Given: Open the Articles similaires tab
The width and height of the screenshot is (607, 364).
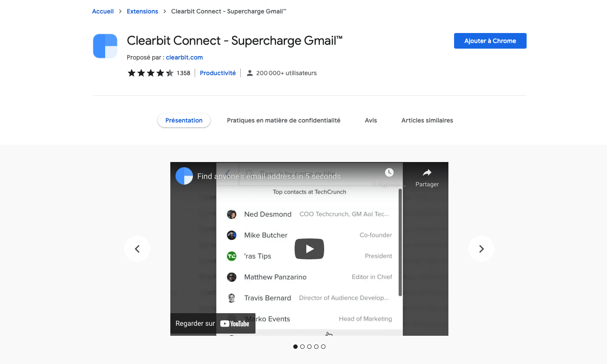Looking at the screenshot, I should (x=427, y=120).
